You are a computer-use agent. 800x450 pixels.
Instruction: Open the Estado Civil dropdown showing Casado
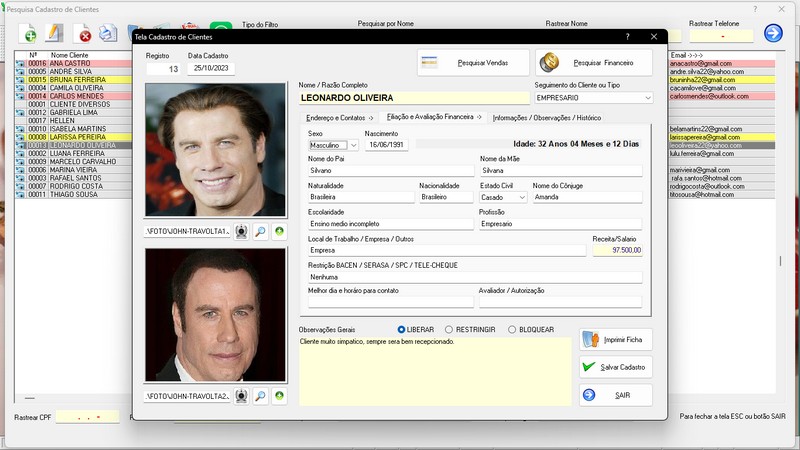click(521, 197)
